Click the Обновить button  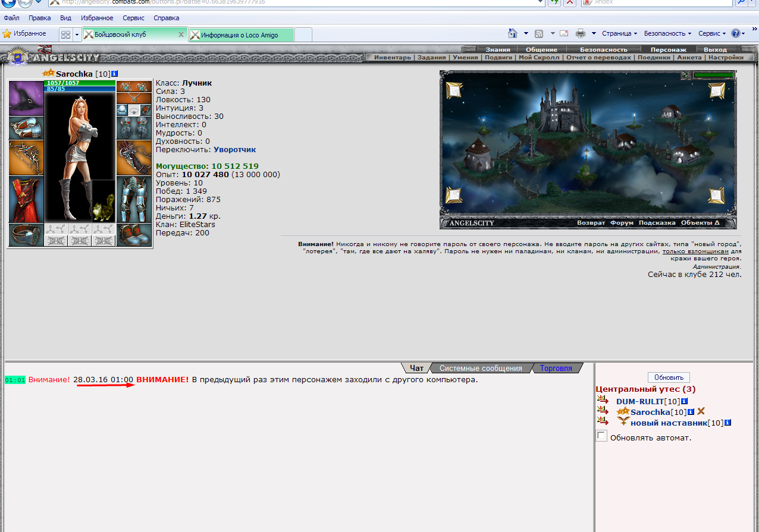(x=669, y=377)
